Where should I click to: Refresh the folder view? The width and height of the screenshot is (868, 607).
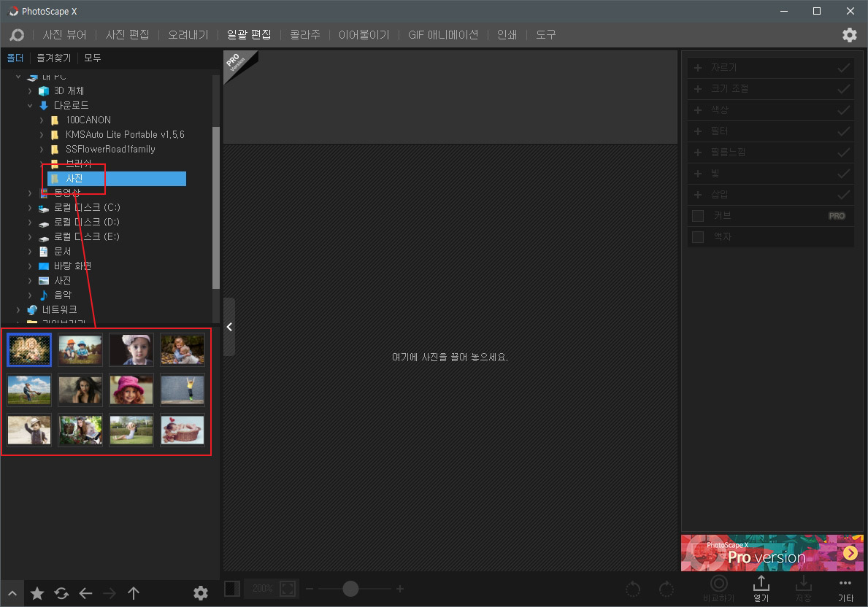click(x=61, y=593)
